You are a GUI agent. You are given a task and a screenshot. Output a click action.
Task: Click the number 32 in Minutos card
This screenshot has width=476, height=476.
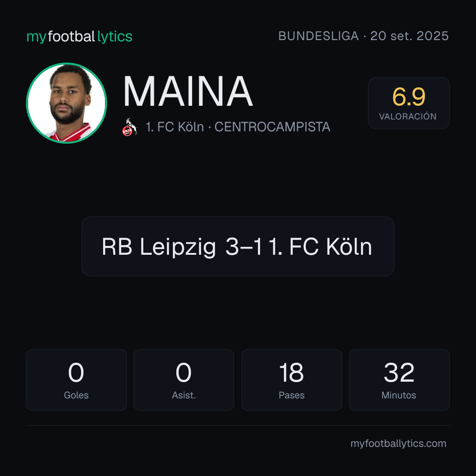399,372
